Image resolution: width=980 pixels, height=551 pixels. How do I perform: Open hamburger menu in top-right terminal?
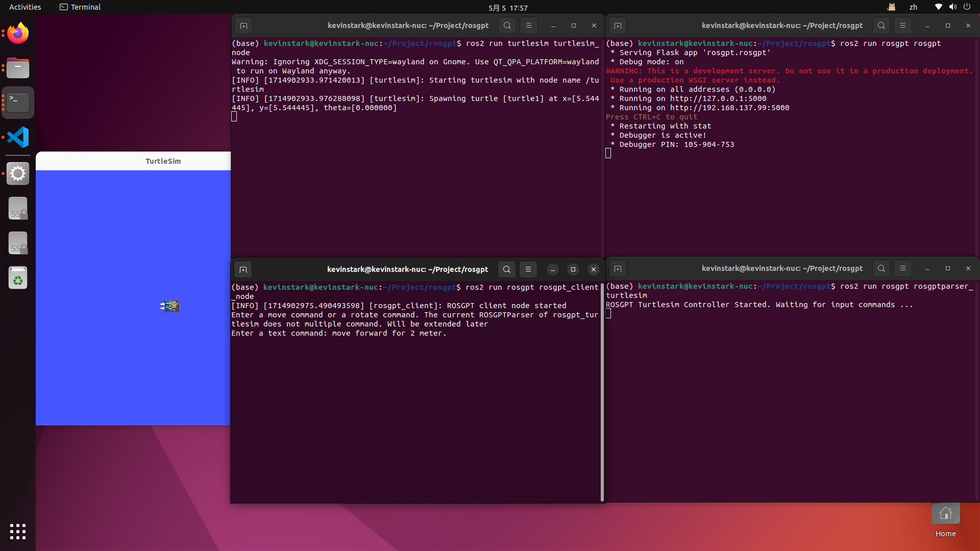[x=902, y=26]
